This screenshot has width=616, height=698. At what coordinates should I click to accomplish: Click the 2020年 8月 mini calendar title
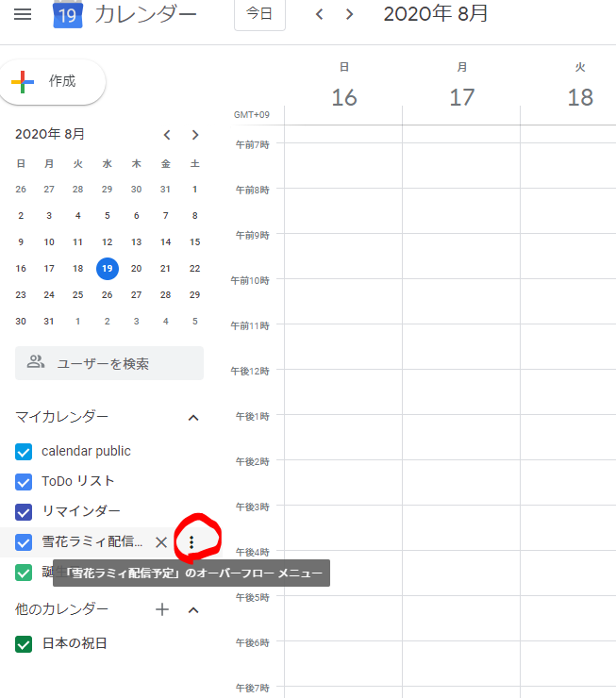tap(50, 134)
